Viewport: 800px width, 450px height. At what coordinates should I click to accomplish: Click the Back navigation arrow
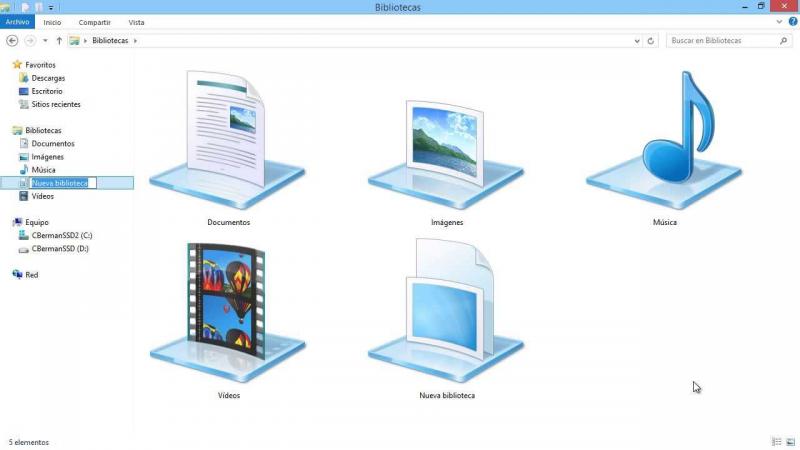pyautogui.click(x=12, y=41)
